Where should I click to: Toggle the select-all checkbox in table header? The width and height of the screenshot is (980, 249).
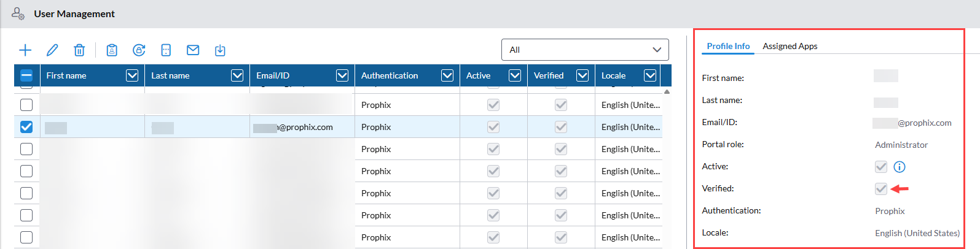pos(26,75)
